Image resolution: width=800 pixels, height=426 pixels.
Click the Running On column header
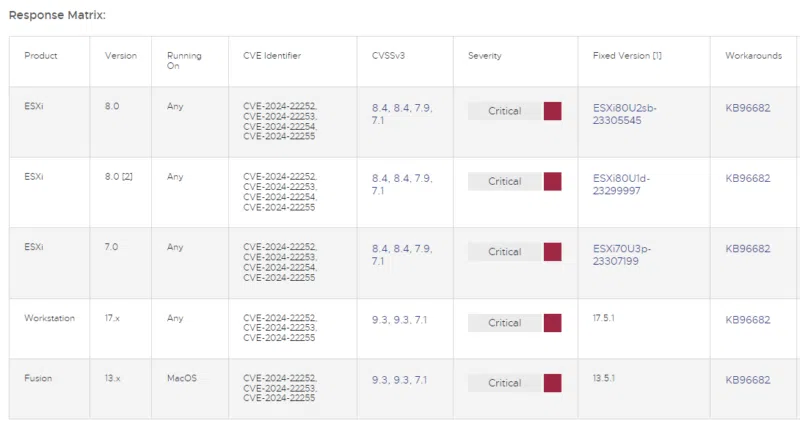(x=184, y=60)
